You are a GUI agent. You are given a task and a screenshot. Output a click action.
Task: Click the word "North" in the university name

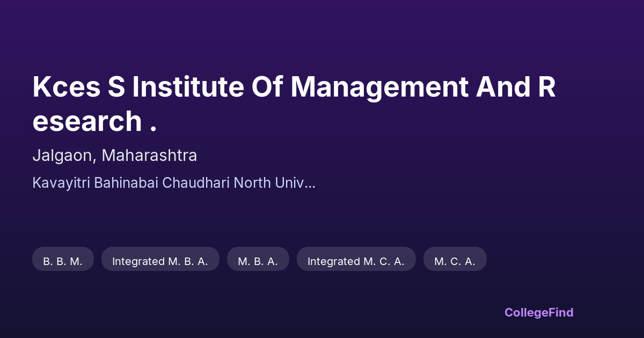[x=254, y=183]
